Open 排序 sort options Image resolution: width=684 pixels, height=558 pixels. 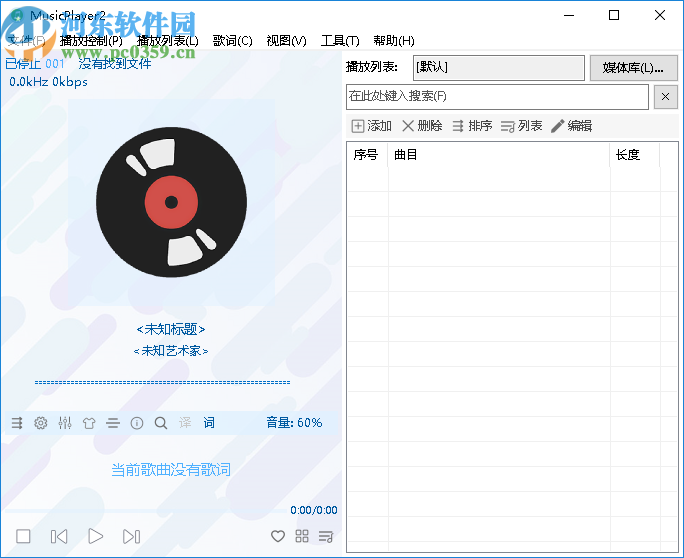click(x=472, y=126)
